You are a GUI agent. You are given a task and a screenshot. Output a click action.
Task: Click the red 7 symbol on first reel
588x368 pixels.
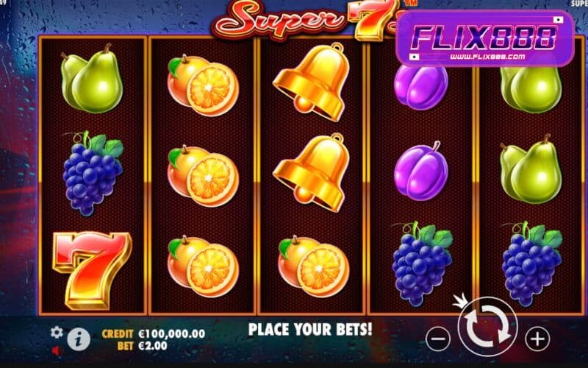(x=93, y=270)
